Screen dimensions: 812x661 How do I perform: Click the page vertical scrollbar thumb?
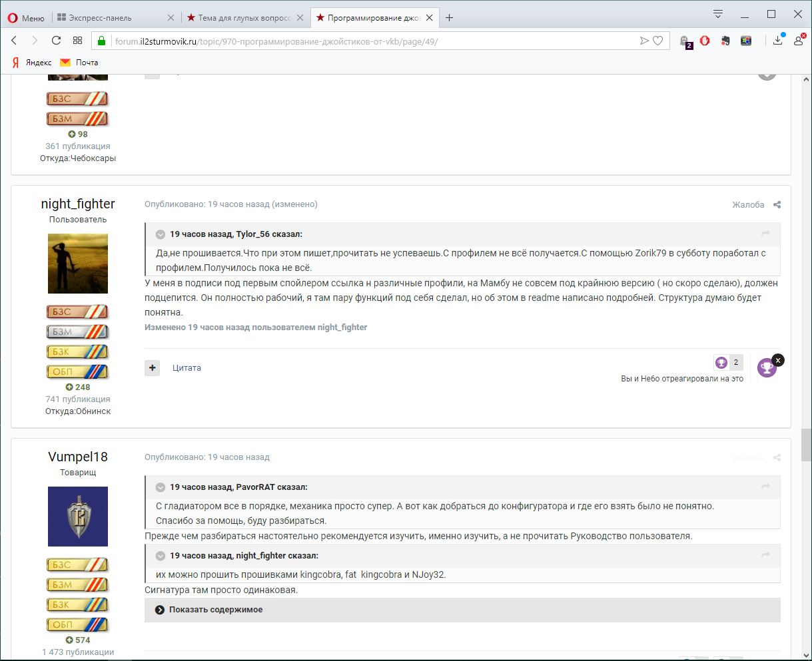(807, 445)
